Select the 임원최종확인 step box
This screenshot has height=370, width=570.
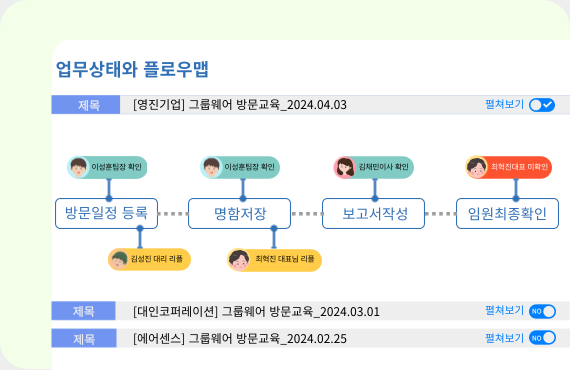pyautogui.click(x=507, y=213)
